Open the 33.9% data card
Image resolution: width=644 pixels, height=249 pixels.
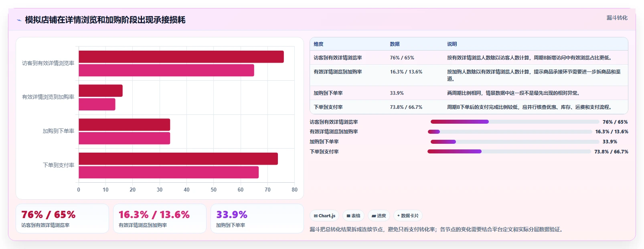click(x=257, y=218)
